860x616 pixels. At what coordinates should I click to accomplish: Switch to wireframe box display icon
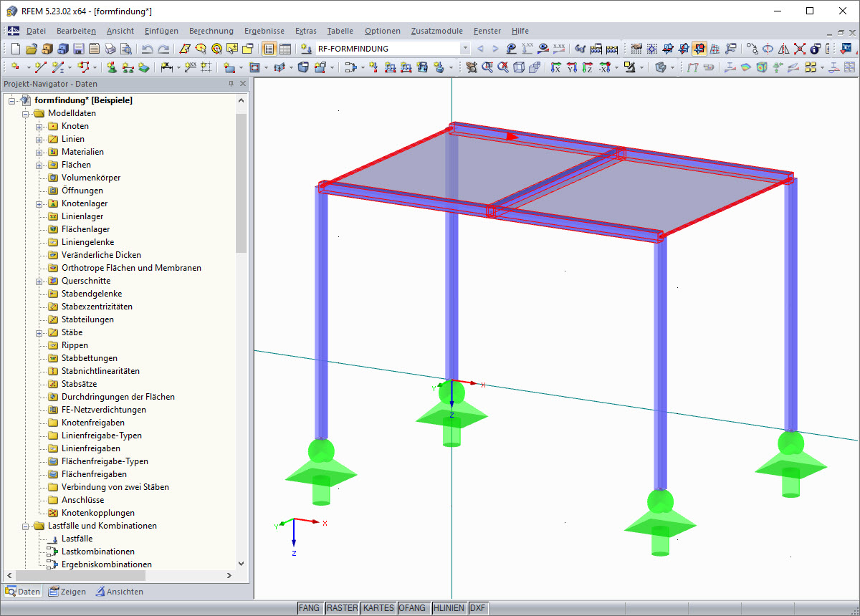[x=517, y=67]
